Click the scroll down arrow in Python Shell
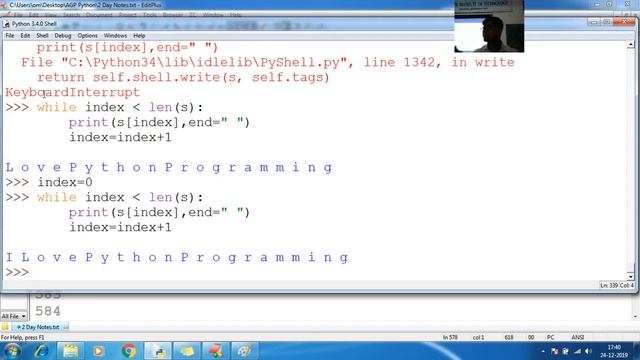 tap(631, 276)
